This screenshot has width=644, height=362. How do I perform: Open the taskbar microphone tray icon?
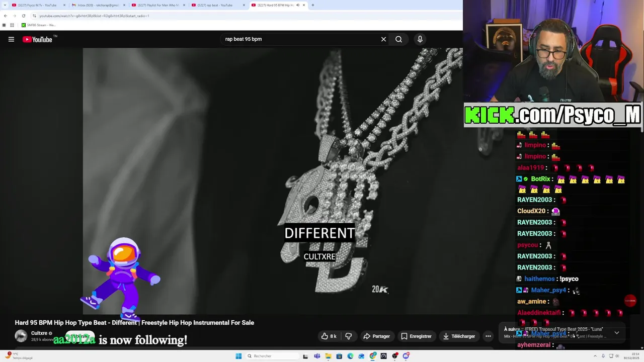(603, 356)
